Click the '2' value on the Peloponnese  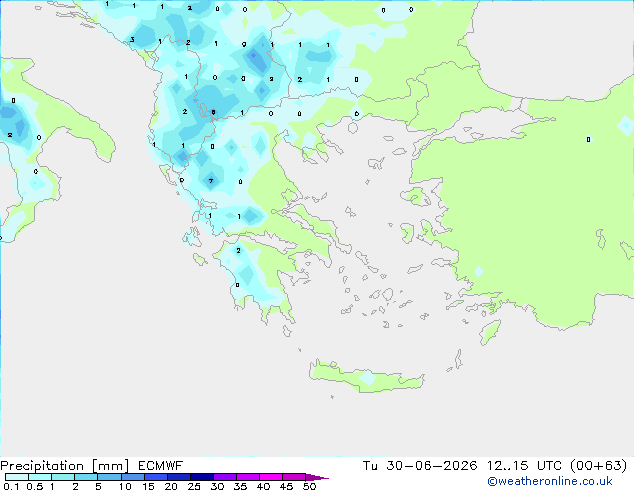pos(238,251)
